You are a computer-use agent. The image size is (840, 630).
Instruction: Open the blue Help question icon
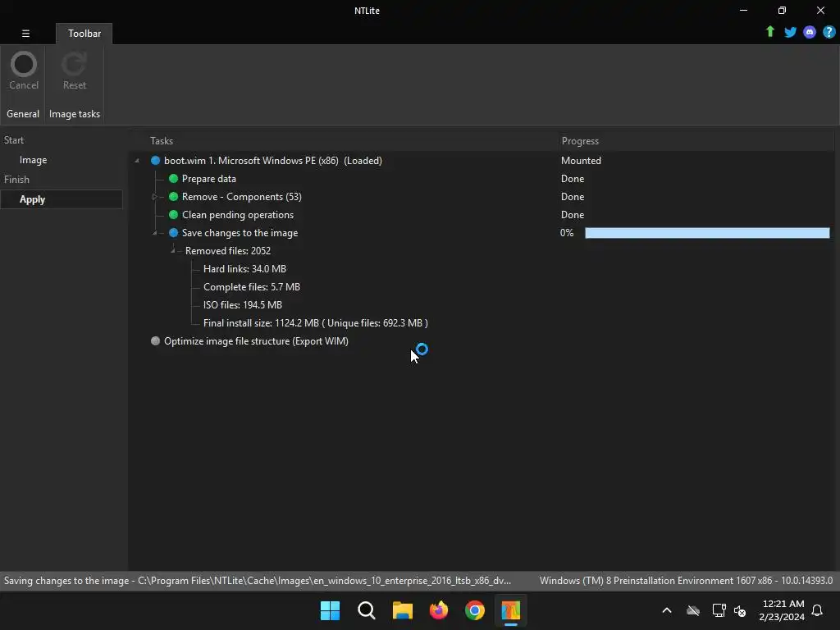pos(829,32)
